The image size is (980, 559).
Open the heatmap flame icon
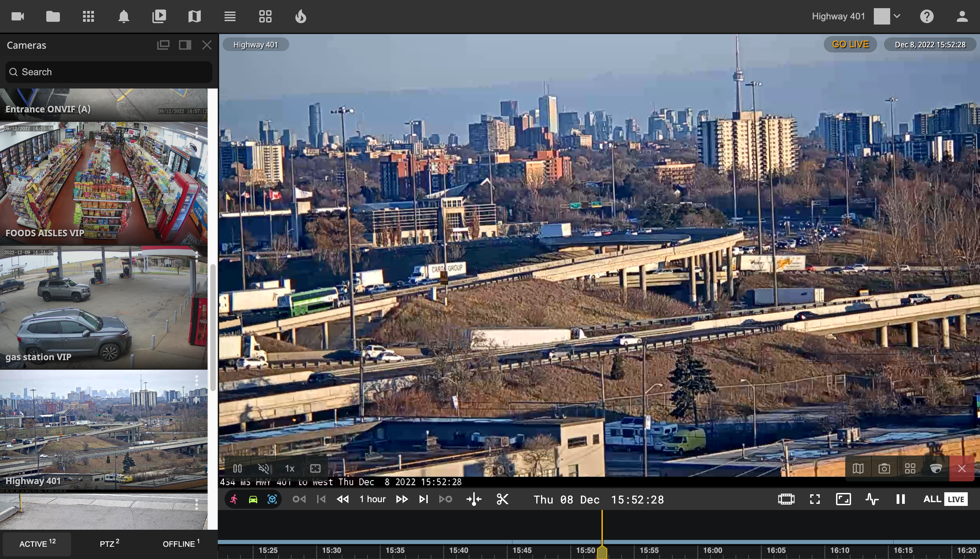300,16
